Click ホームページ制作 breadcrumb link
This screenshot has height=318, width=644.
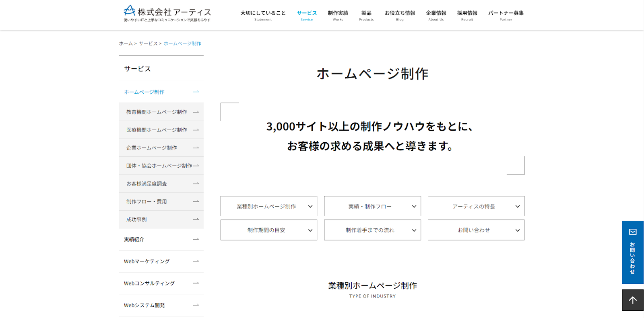coord(182,43)
